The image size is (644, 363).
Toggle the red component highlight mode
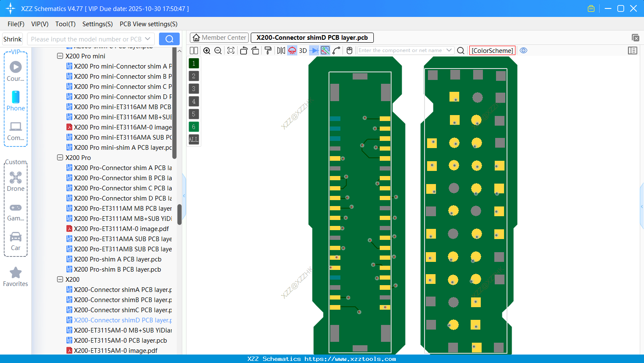(292, 50)
